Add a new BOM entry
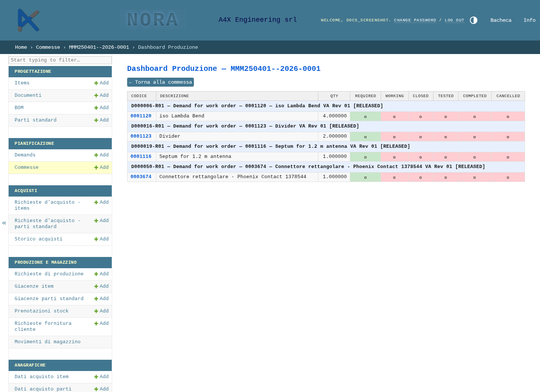This screenshot has width=540, height=392. [x=101, y=108]
